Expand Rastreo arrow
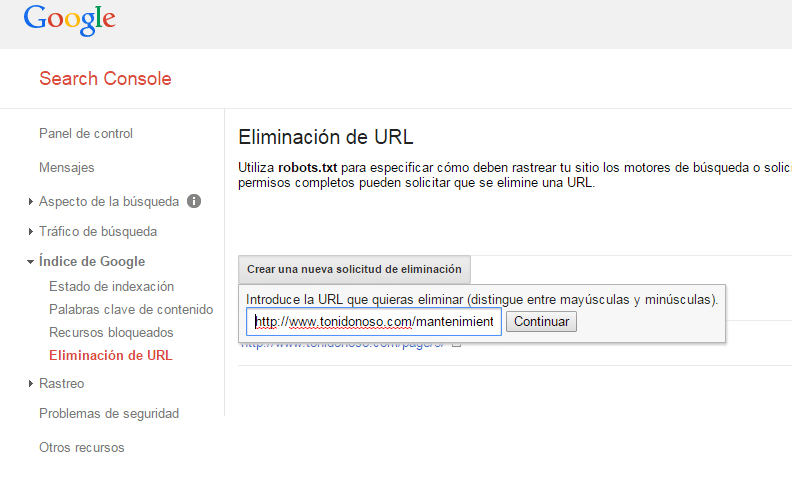 click(31, 384)
